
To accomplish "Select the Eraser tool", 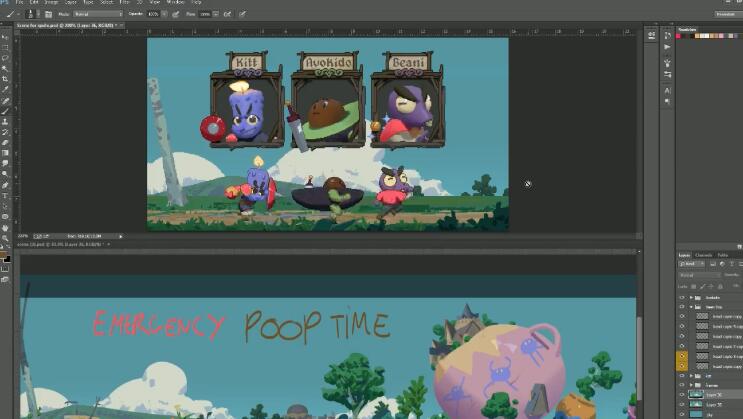I will tap(5, 143).
